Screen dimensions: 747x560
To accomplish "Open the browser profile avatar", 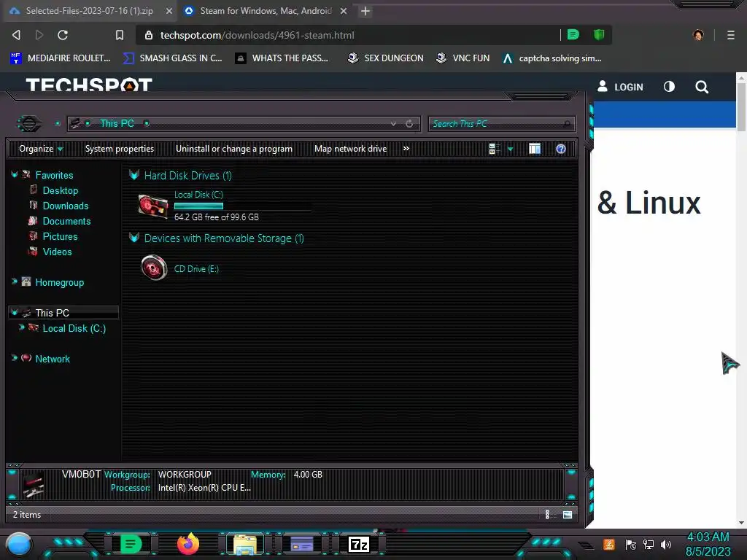I will [x=698, y=35].
